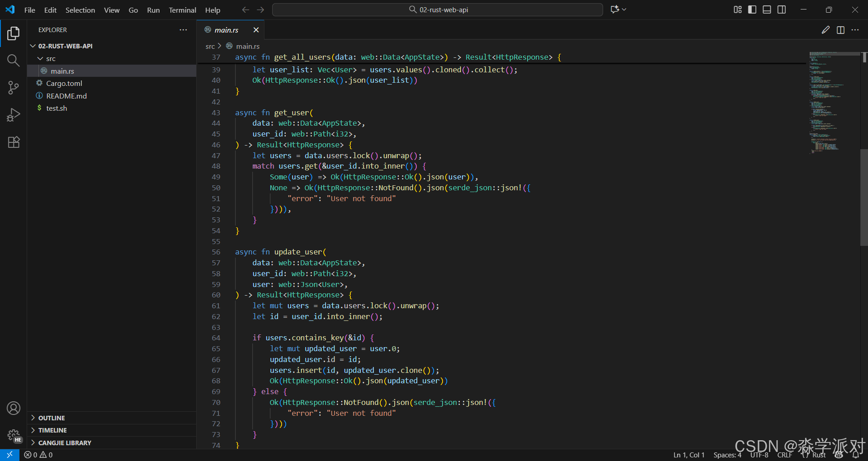The image size is (868, 461).
Task: Click the pencil edit icon above editor
Action: point(826,30)
